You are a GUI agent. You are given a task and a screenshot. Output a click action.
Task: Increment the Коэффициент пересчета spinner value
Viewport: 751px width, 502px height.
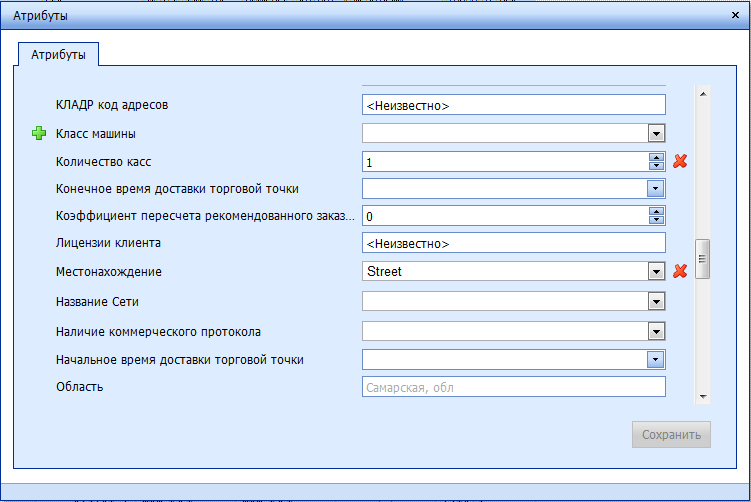click(x=656, y=211)
